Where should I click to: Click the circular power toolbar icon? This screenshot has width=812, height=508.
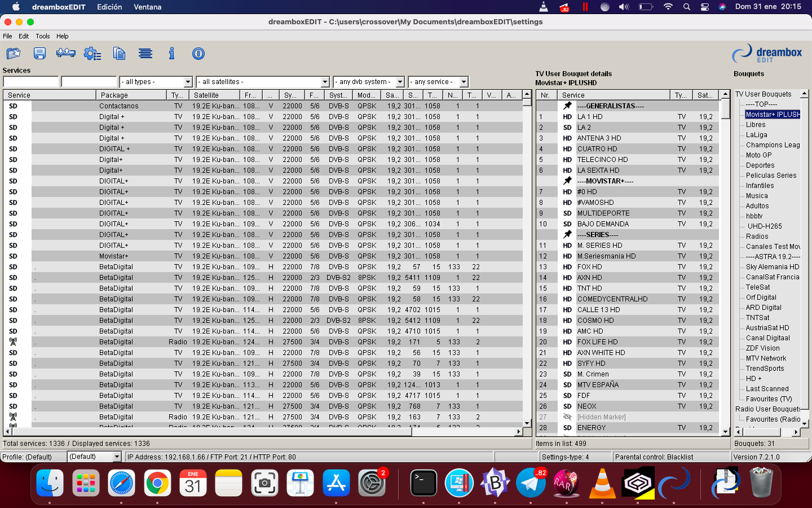(x=198, y=54)
